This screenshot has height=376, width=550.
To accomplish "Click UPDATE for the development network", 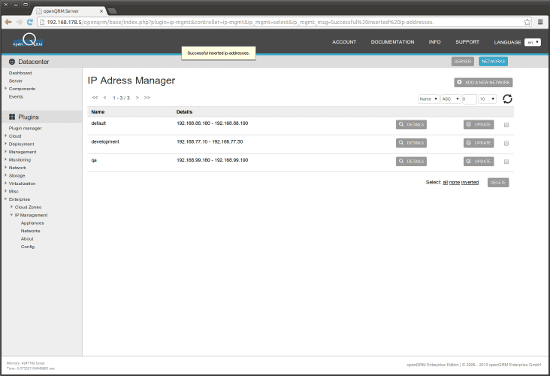I will (479, 143).
